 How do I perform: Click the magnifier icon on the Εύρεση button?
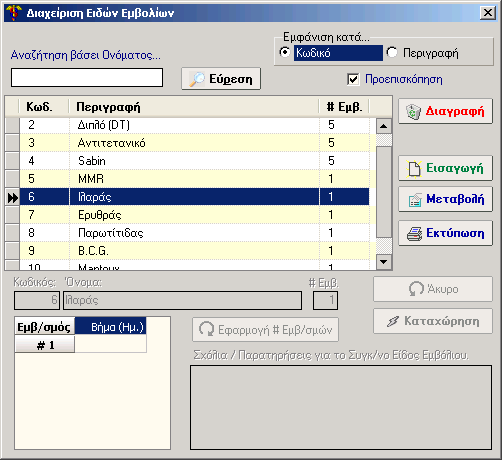(197, 79)
